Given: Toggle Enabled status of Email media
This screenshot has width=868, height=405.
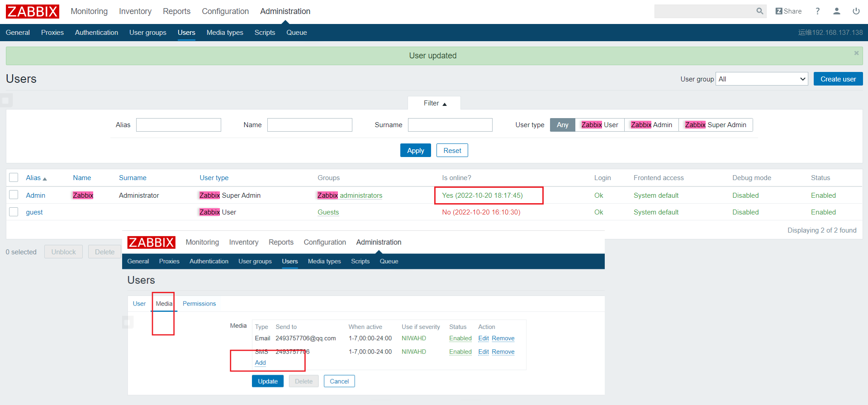Looking at the screenshot, I should 460,338.
